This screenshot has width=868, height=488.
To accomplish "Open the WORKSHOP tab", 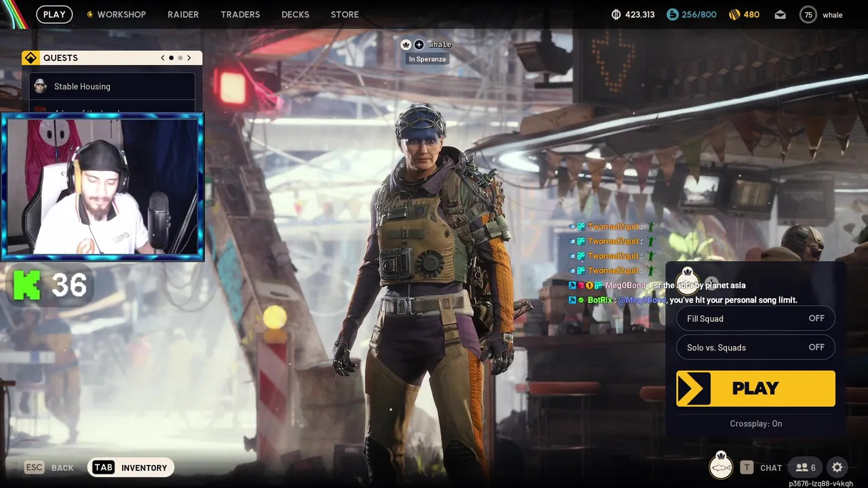I will 116,14.
